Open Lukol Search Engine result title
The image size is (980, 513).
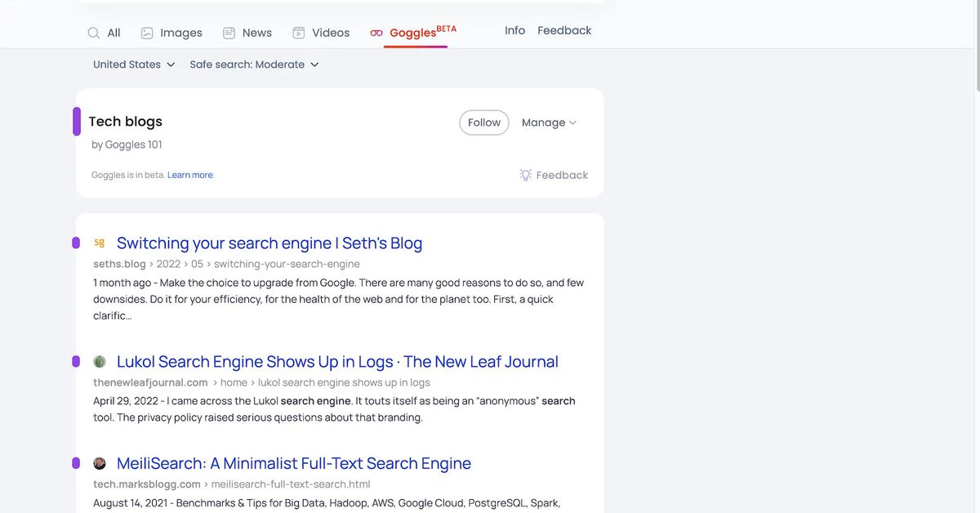337,362
